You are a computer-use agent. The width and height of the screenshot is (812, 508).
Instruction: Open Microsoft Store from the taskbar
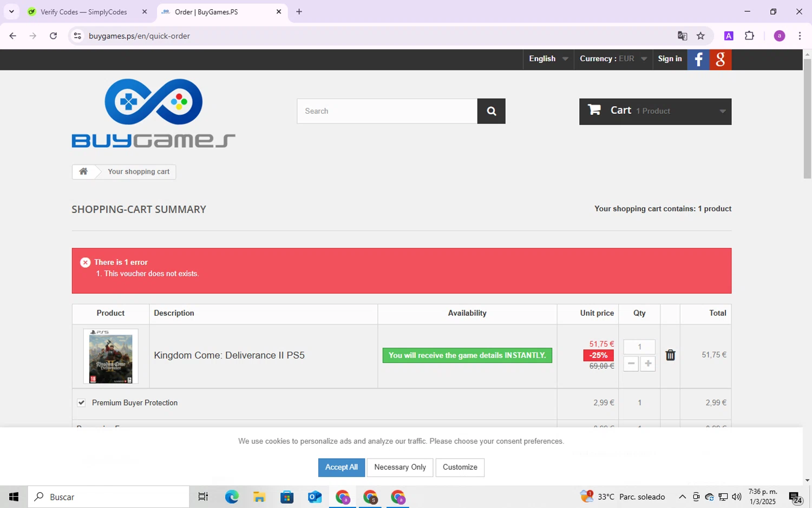[287, 497]
